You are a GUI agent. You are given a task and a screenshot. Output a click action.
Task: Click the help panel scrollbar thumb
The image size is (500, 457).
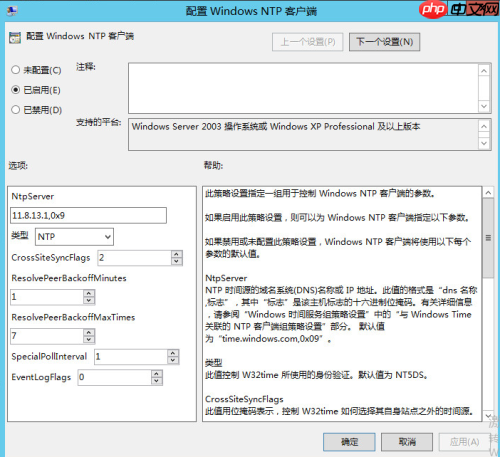pyautogui.click(x=488, y=238)
